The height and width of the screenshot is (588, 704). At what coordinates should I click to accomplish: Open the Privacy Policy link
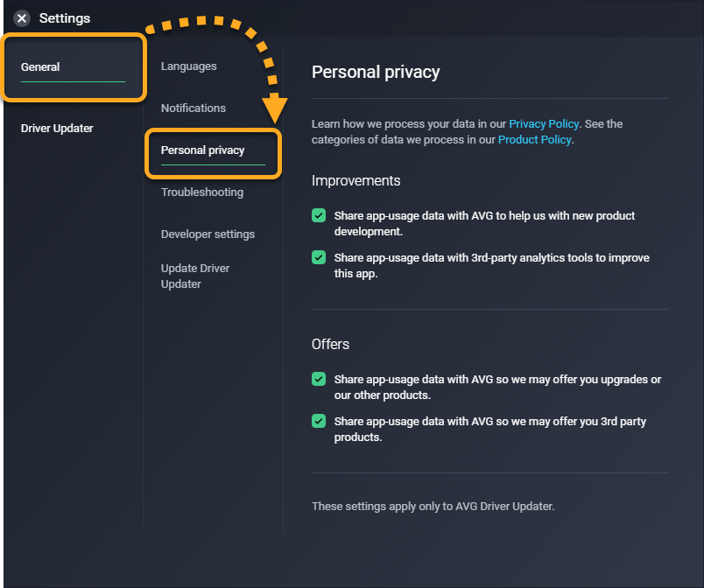coord(544,124)
